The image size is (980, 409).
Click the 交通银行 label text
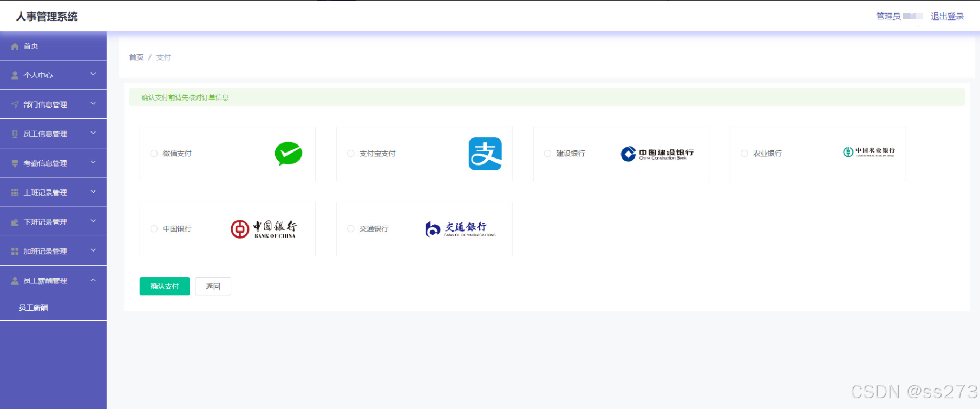(374, 229)
